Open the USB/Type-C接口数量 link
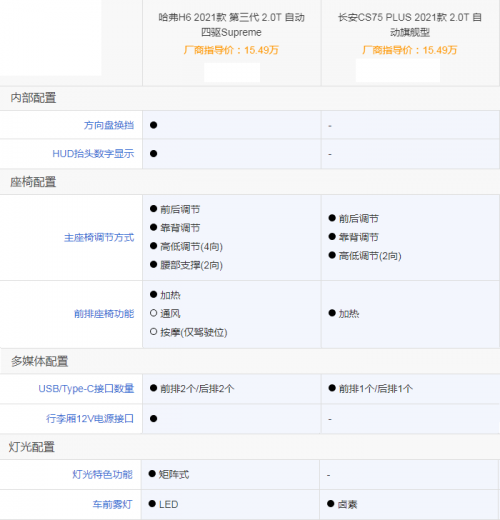The width and height of the screenshot is (500, 520). pyautogui.click(x=86, y=389)
